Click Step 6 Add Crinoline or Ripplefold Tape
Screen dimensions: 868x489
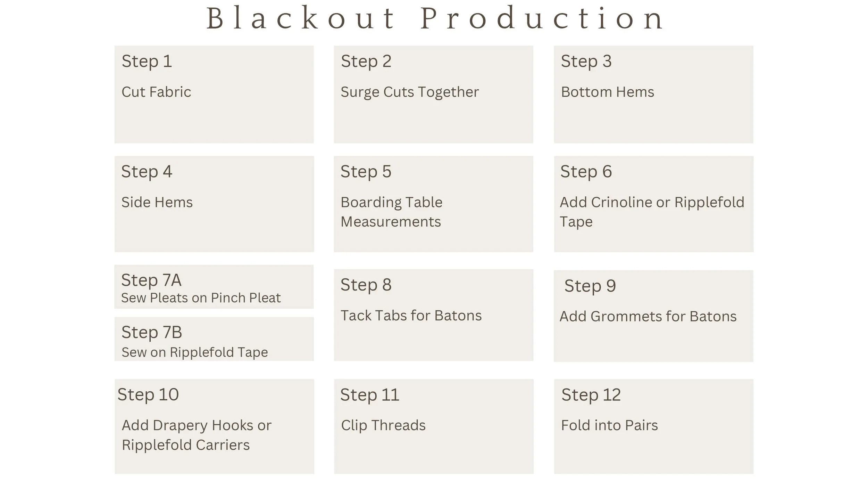click(x=654, y=204)
